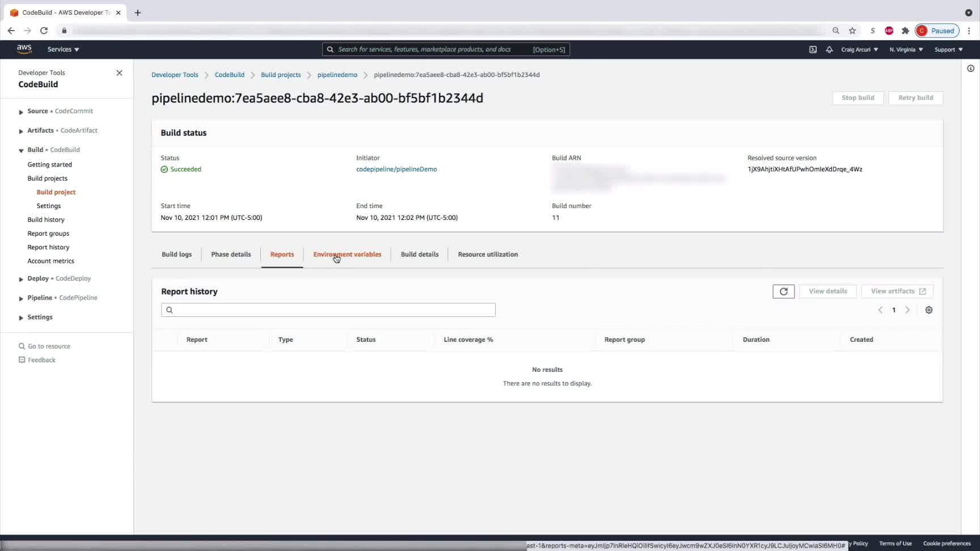This screenshot has height=551, width=980.
Task: Open the Craig Arcuri account menu
Action: (x=859, y=49)
